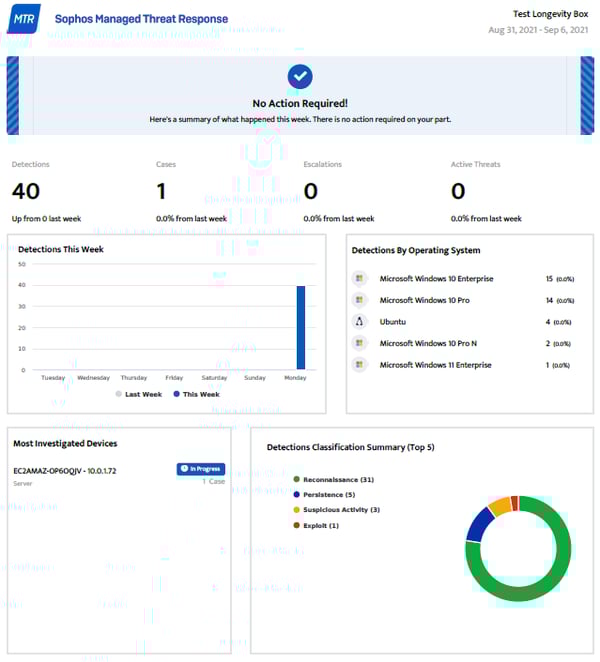Click Microsoft Windows 10 Pro N row label

tap(428, 343)
